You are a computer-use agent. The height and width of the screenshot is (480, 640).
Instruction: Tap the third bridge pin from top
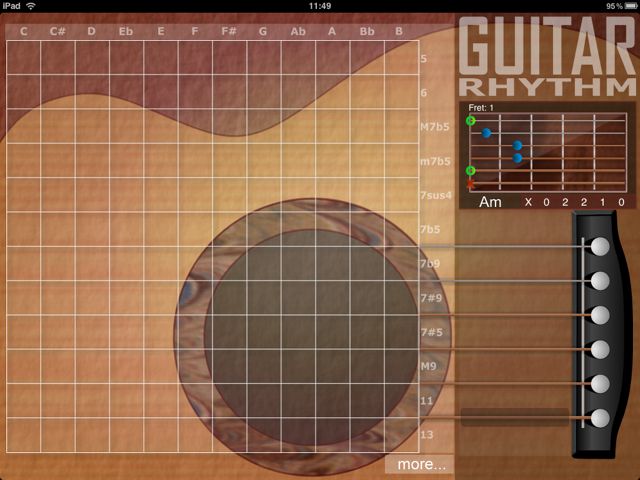600,315
